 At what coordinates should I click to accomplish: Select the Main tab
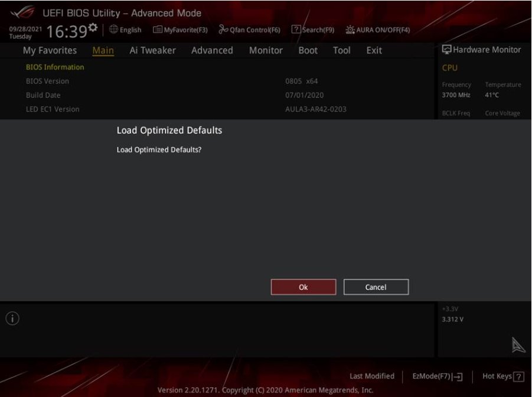coord(103,51)
